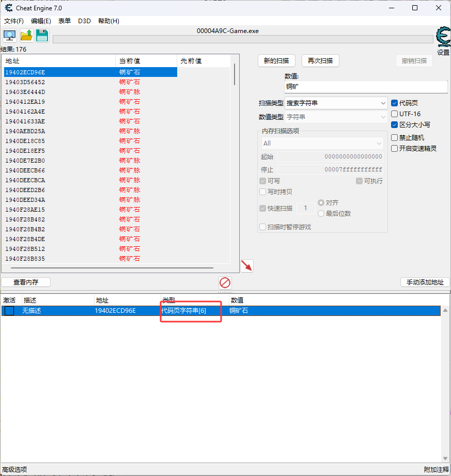The image size is (451, 476).
Task: Click the results list horizontal scrollbar
Action: coord(112,268)
